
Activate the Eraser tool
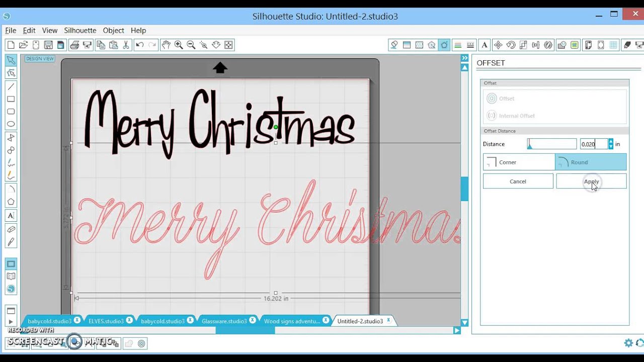[x=11, y=229]
